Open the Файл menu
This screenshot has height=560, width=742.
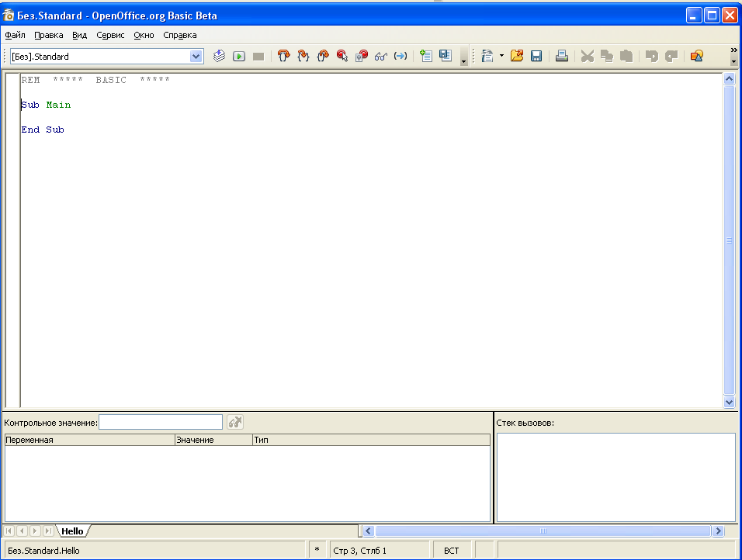(16, 35)
